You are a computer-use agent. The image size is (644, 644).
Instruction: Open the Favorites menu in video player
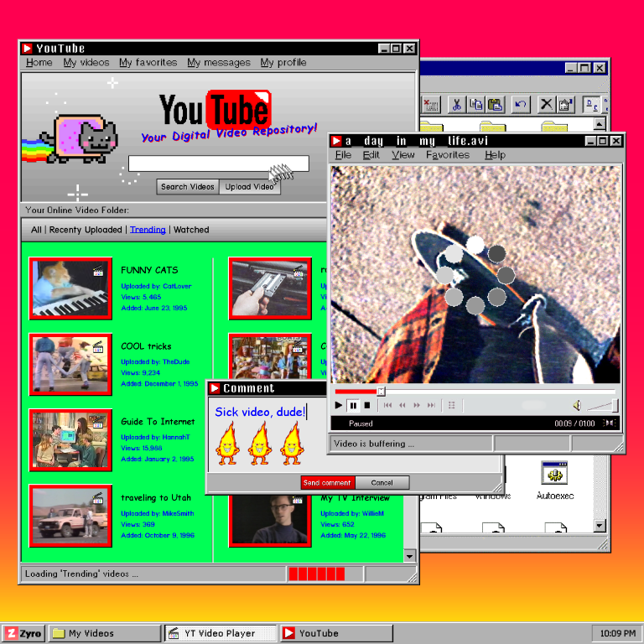(447, 155)
